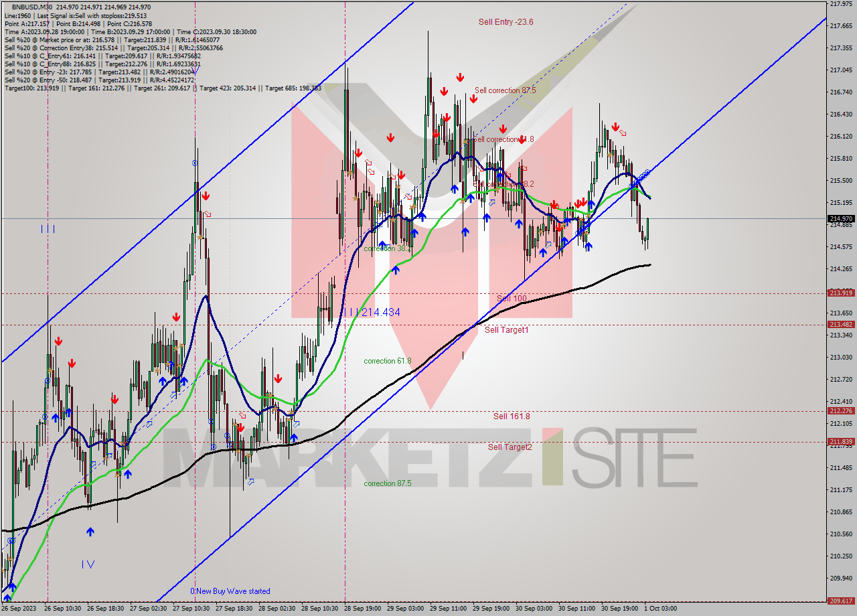Click the 'Sell 100' level label

pos(512,298)
